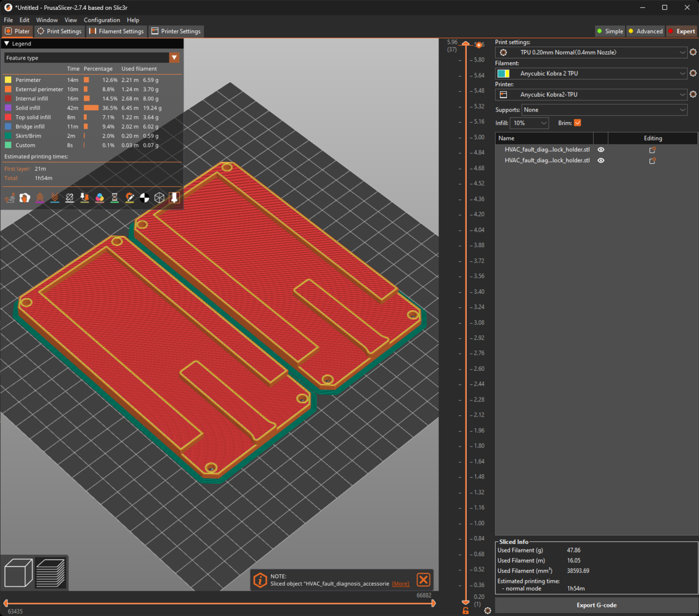Toggle the retractions icon in legend toolbar

coord(39,198)
